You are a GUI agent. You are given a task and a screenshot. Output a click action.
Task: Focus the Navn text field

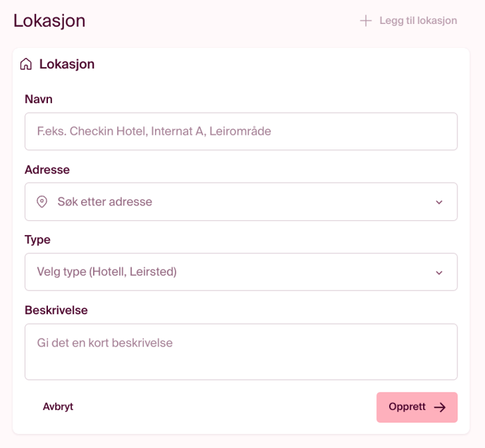[241, 131]
